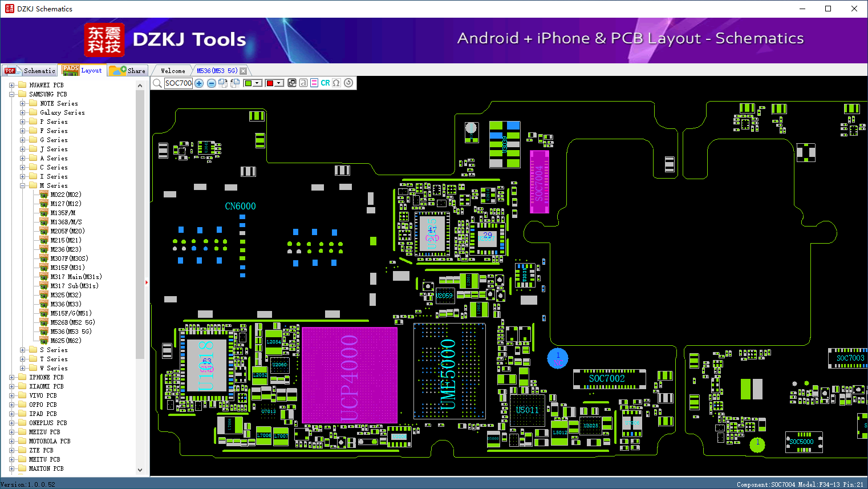The height and width of the screenshot is (489, 868).
Task: Open M317 Main(M31s) in the tree
Action: (76, 277)
